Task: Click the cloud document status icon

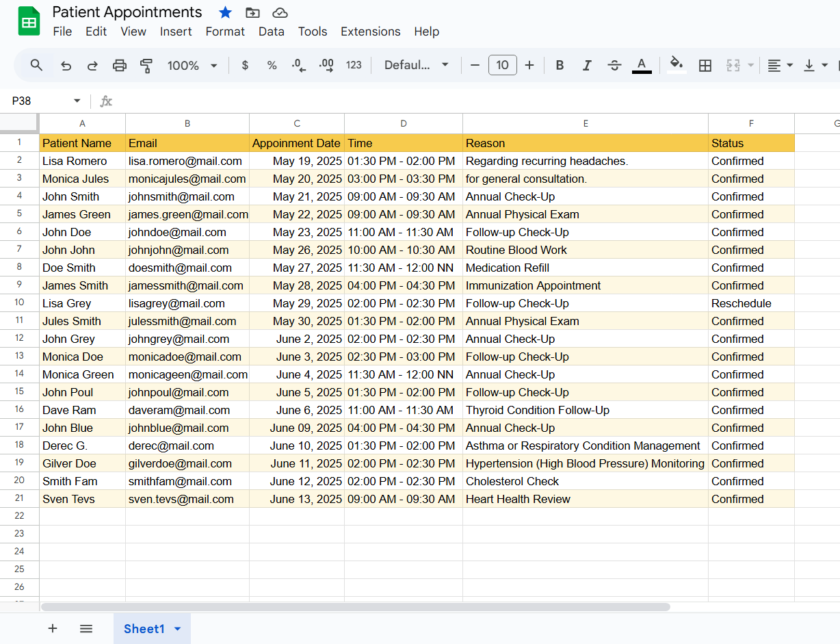Action: coord(279,12)
